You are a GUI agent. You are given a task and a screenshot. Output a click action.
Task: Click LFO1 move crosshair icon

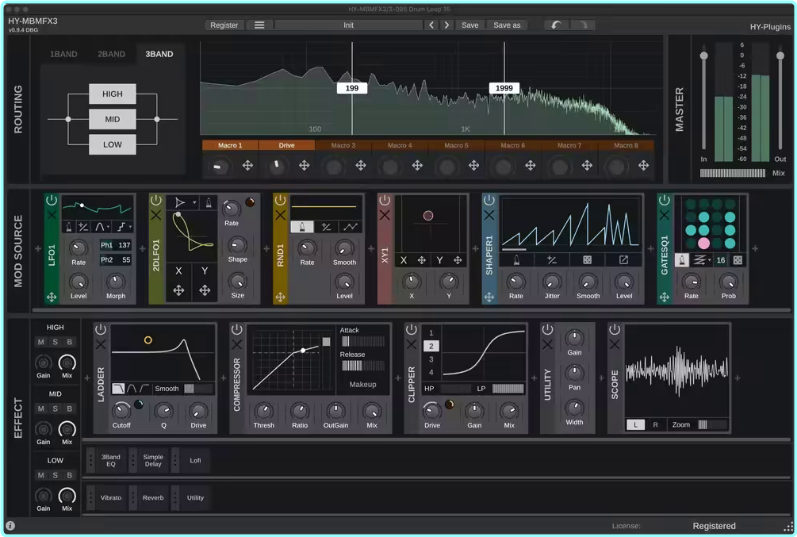click(x=51, y=297)
